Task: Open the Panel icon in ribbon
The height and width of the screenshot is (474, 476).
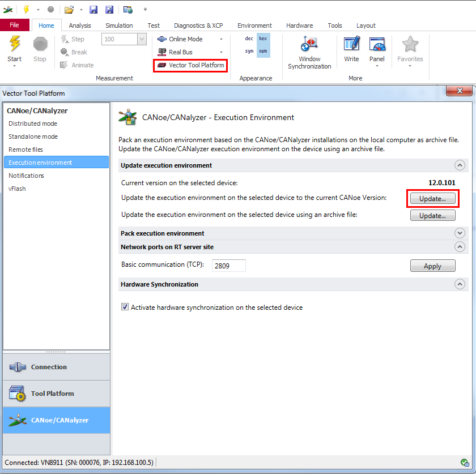Action: (x=377, y=45)
